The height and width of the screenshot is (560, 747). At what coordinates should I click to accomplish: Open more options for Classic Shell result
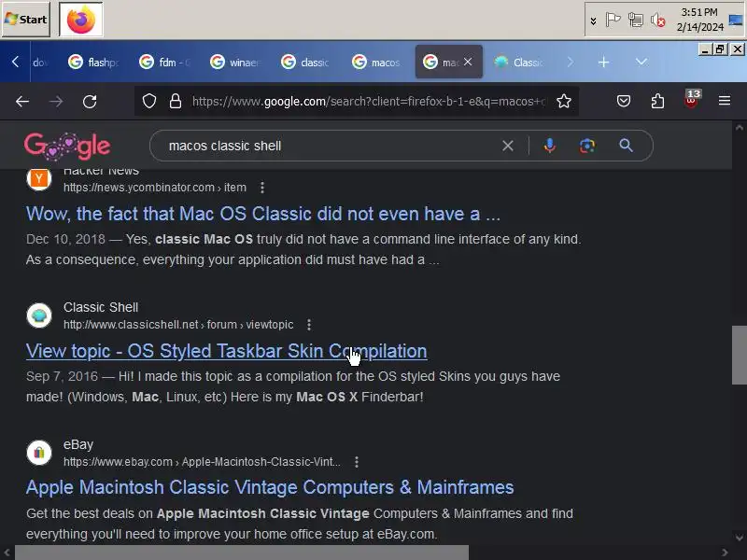point(309,325)
